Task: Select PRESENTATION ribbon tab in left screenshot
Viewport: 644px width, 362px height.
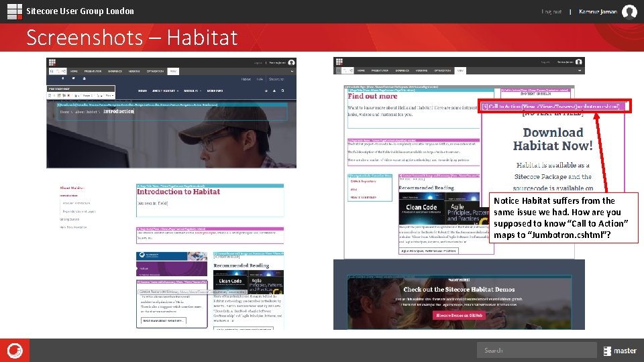Action: [93, 71]
